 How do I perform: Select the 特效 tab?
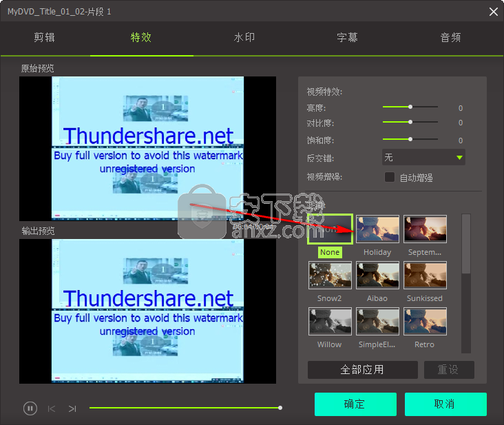tap(140, 38)
